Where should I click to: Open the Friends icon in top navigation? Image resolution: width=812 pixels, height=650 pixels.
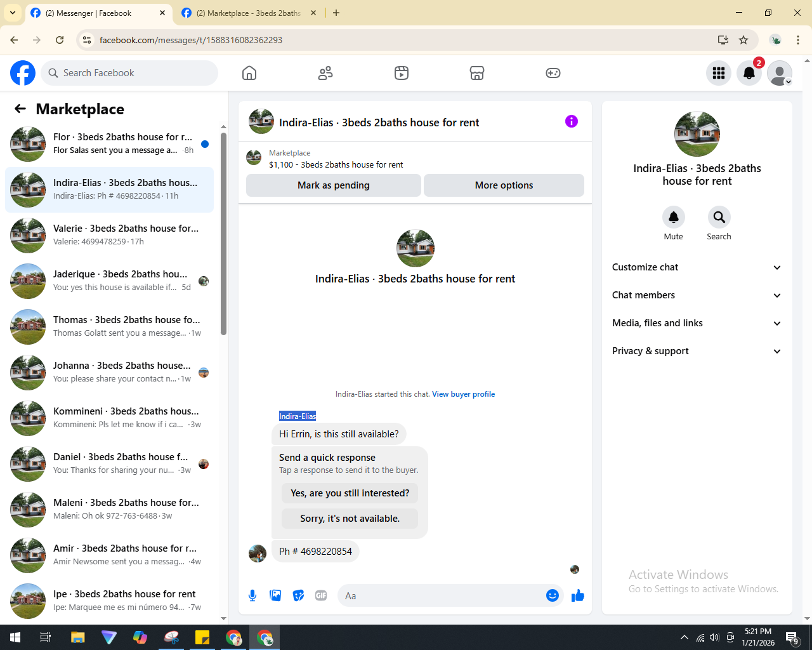tap(325, 73)
